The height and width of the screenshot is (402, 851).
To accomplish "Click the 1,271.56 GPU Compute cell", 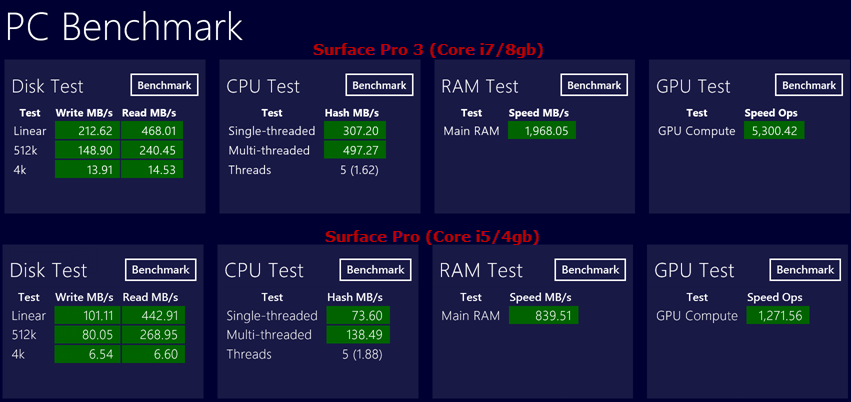I will 778,316.
